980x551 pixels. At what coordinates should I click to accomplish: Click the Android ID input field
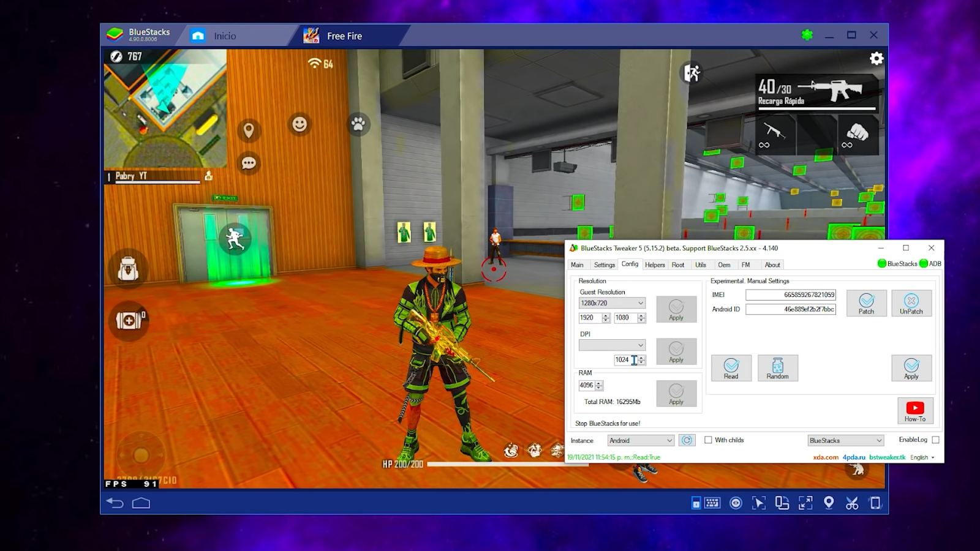pyautogui.click(x=791, y=309)
